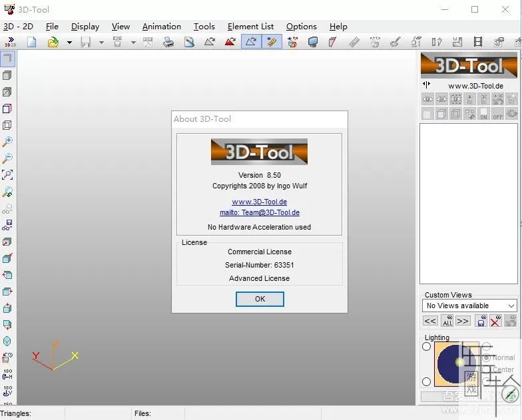Click the Rotate 180 horizontal icon
522x420 pixels.
(7, 374)
